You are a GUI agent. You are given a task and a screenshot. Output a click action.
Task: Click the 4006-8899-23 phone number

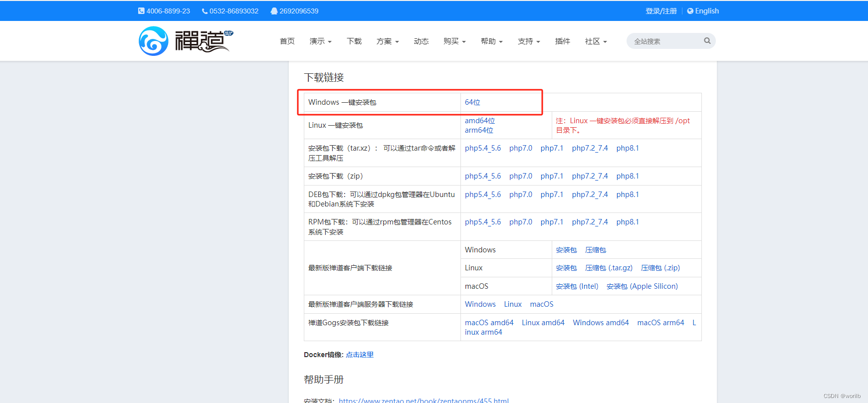click(168, 11)
